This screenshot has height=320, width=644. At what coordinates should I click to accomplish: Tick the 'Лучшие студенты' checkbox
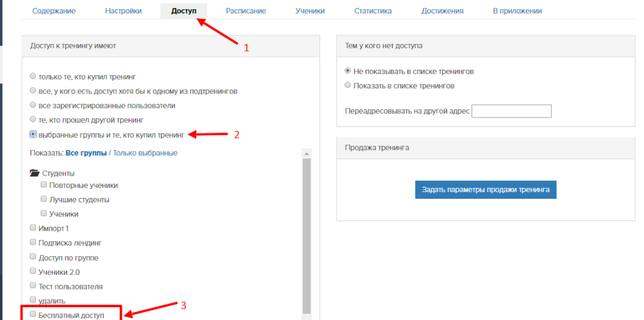44,199
